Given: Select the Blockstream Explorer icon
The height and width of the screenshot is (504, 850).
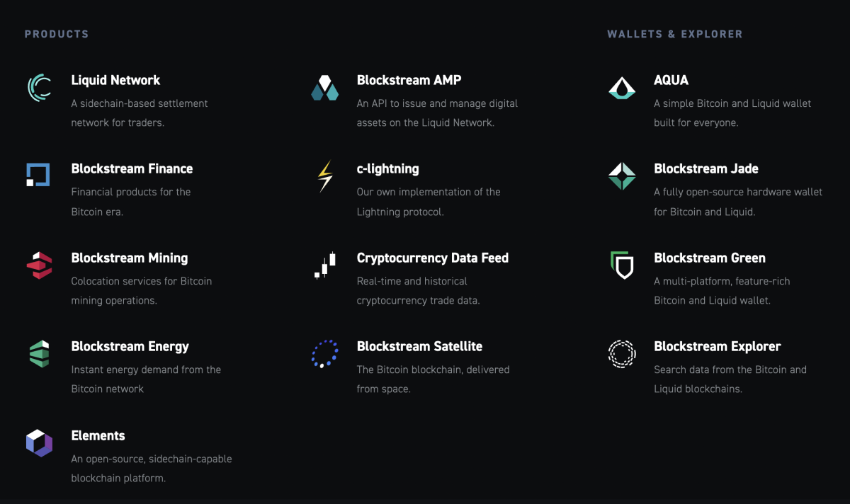Looking at the screenshot, I should (x=621, y=354).
